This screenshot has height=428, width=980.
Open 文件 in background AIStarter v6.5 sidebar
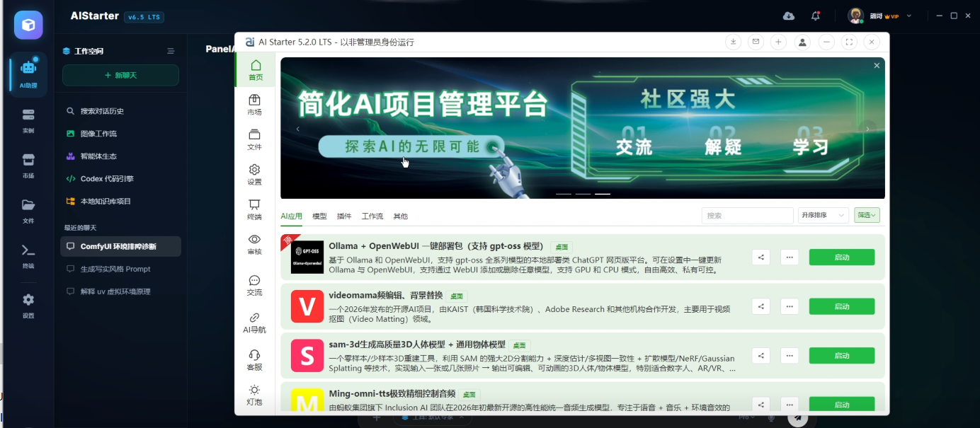tap(28, 211)
